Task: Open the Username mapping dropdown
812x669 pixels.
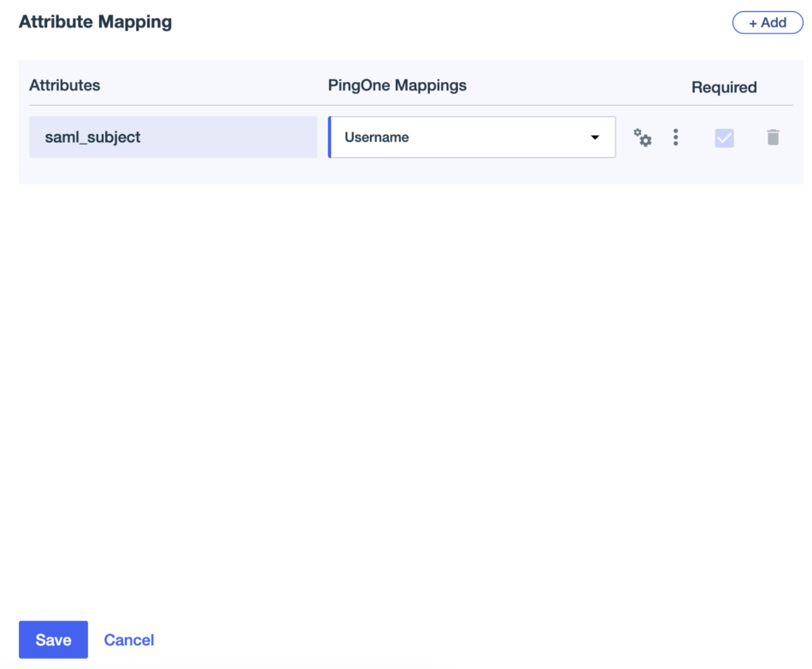Action: coord(472,138)
